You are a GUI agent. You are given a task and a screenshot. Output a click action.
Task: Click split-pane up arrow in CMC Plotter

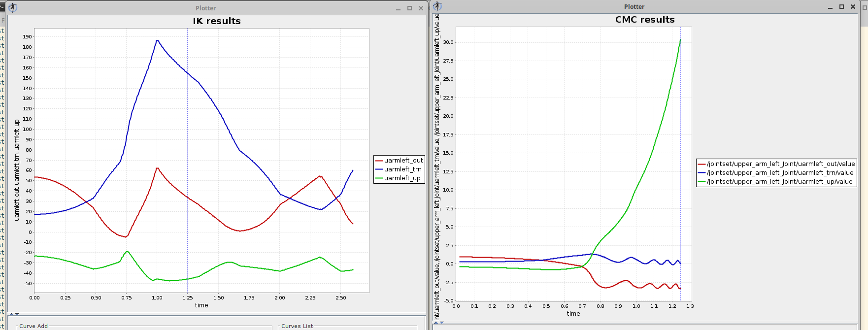tap(436, 322)
